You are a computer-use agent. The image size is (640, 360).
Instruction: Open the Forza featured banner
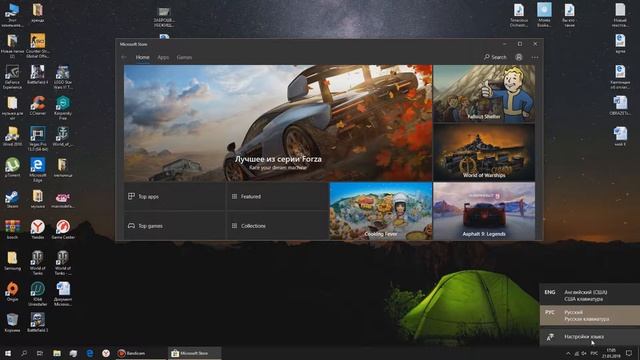coord(278,123)
